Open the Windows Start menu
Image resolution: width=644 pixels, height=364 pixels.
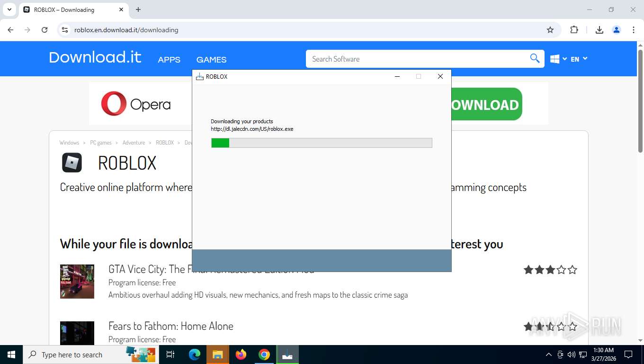pos(11,355)
